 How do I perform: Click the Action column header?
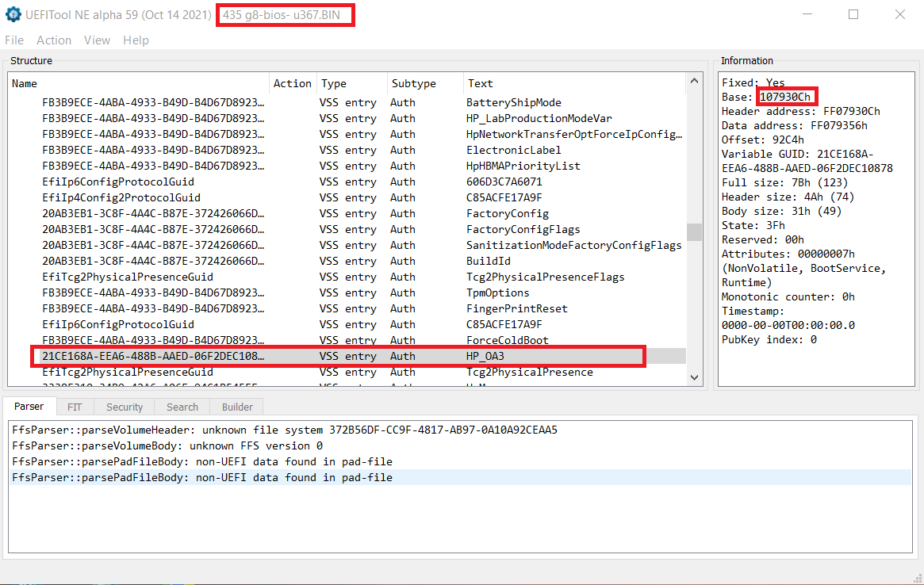click(x=293, y=84)
